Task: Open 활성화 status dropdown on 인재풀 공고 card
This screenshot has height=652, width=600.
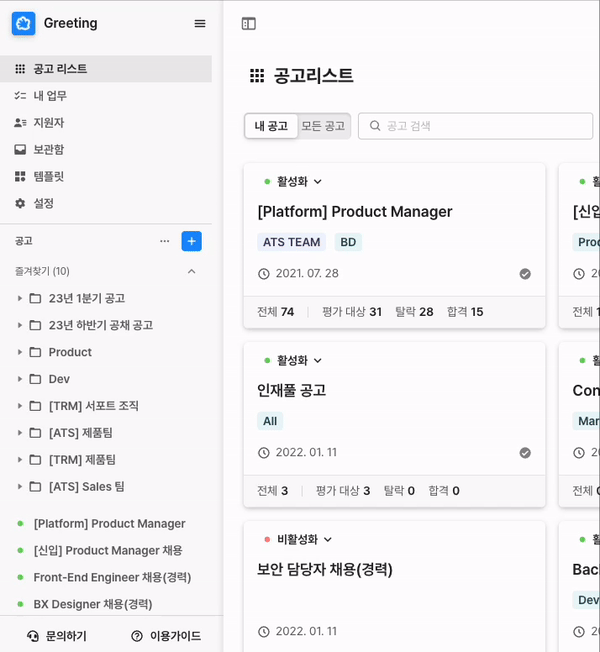Action: coord(294,361)
